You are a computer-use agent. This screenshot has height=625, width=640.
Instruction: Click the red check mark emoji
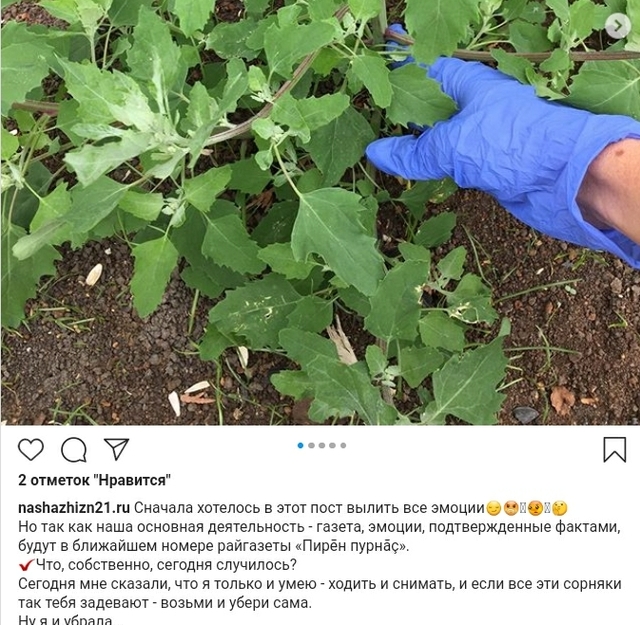click(x=26, y=565)
